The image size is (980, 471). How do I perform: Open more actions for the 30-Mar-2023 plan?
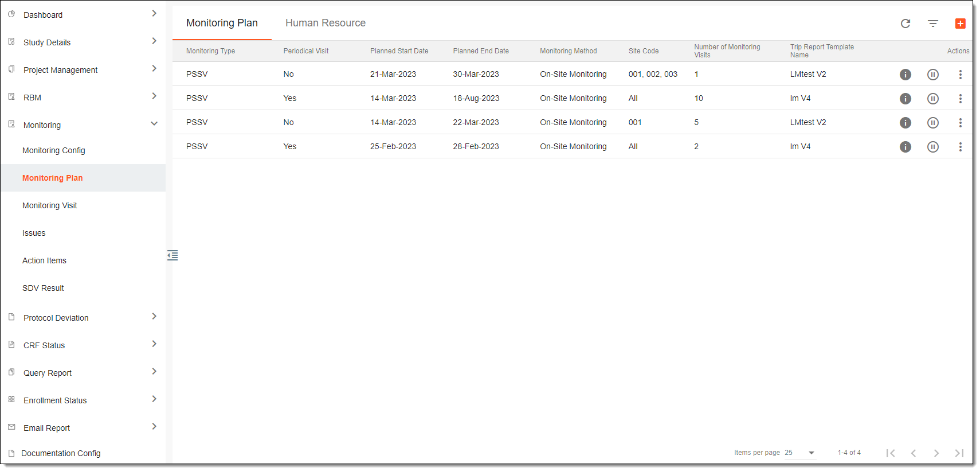[961, 75]
